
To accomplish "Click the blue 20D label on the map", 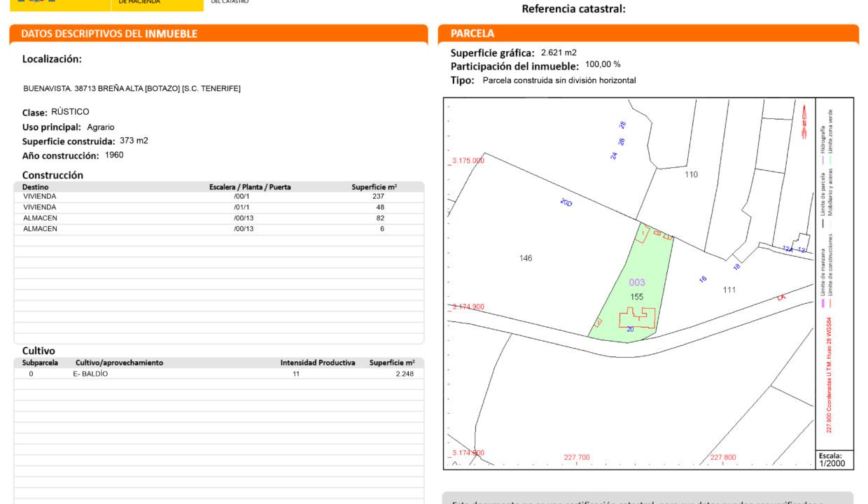I will coord(566,203).
